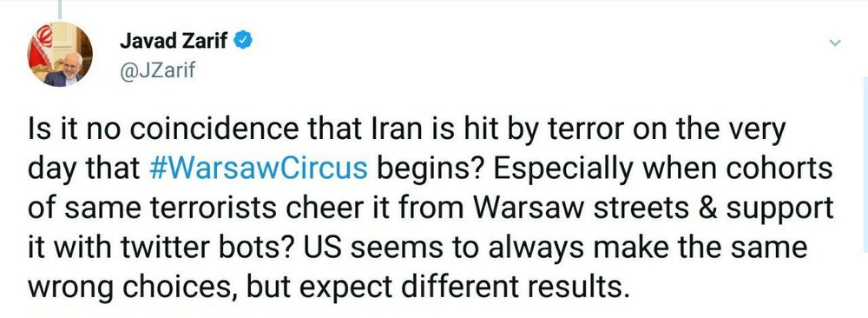Expand the tweet options chevron
868x318 pixels.
coord(836,43)
